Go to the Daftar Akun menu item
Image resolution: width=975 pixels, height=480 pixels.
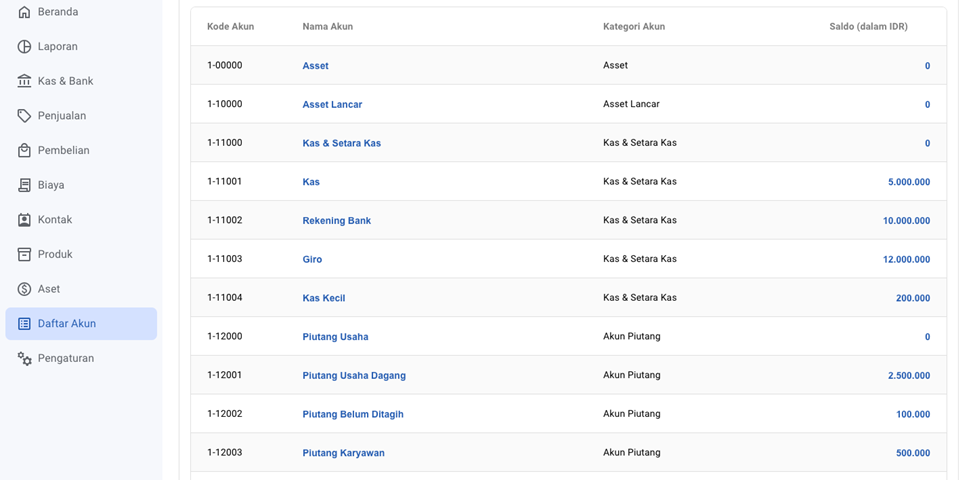[67, 324]
